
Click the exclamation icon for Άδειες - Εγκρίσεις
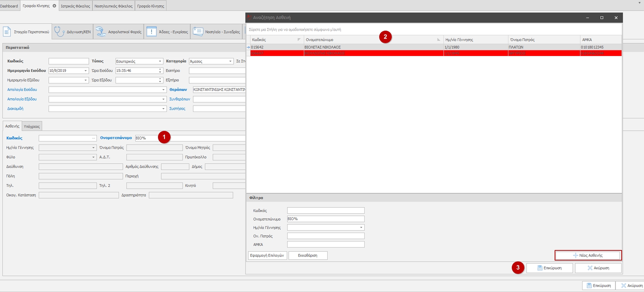coord(152,32)
